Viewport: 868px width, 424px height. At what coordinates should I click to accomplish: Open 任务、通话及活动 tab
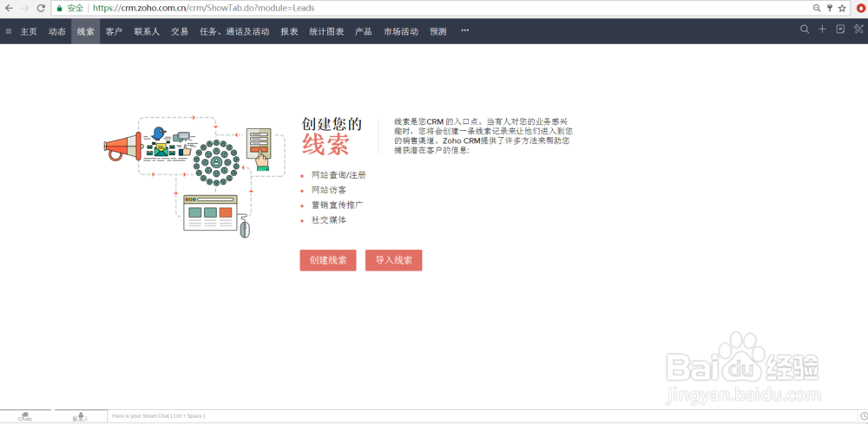point(234,31)
